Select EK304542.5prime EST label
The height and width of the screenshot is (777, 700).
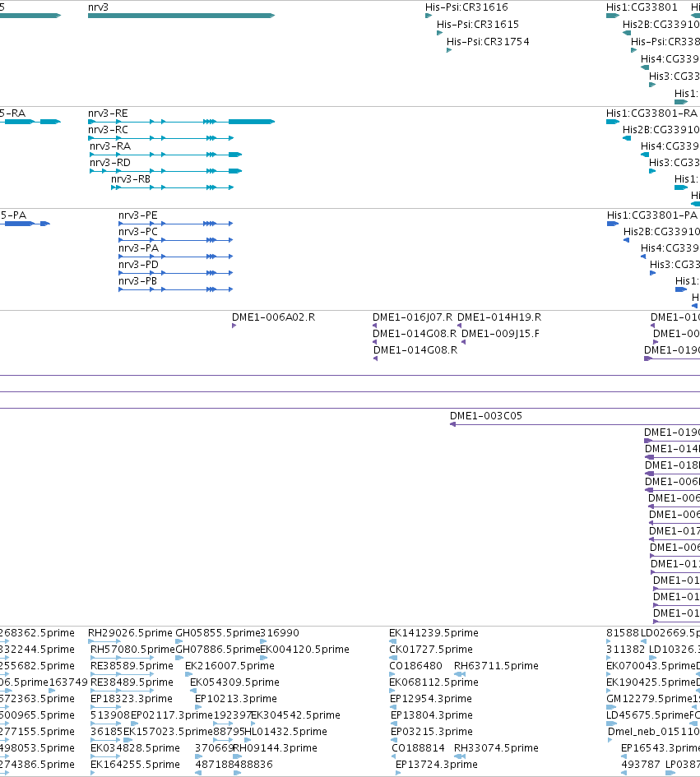tap(295, 715)
